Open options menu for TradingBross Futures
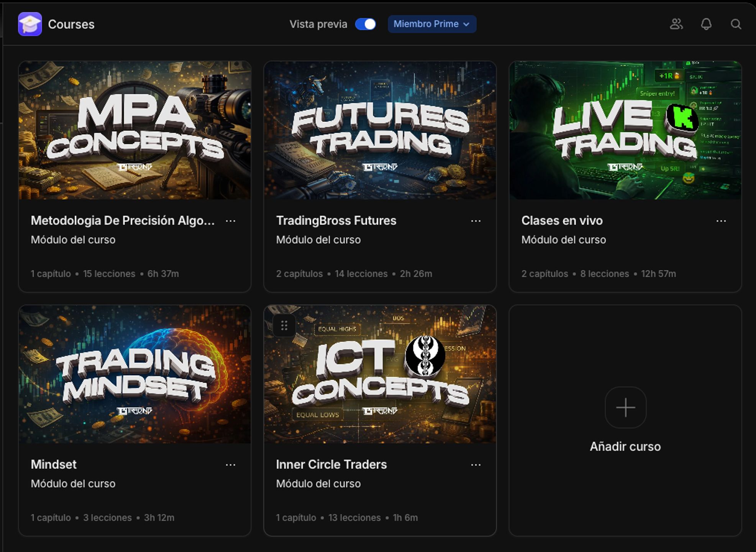 (476, 221)
